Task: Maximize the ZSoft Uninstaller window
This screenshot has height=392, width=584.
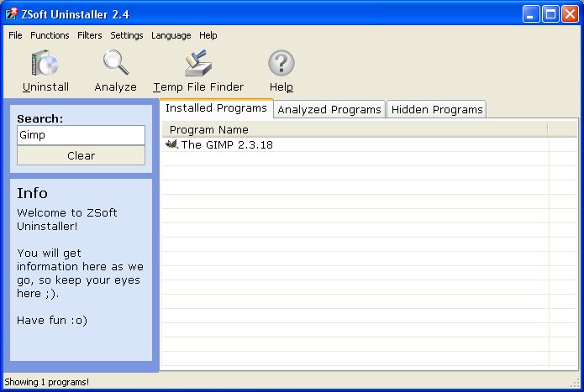Action: click(550, 14)
